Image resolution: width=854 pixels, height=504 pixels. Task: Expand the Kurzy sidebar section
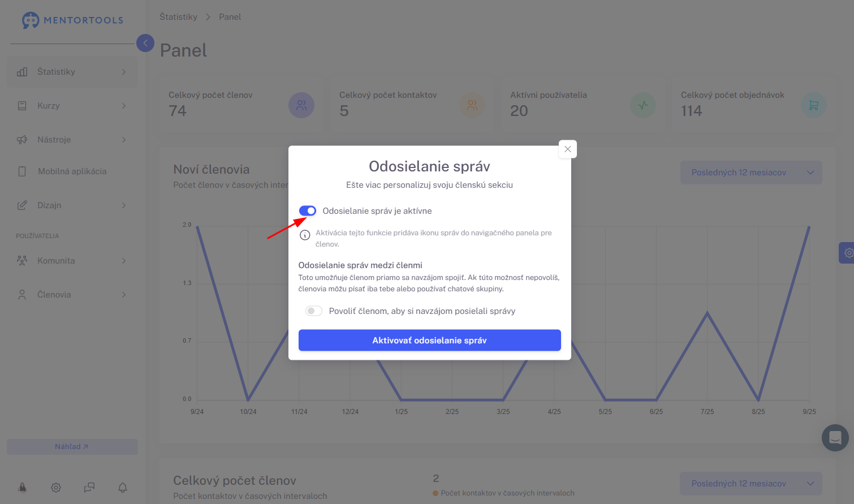tap(72, 106)
